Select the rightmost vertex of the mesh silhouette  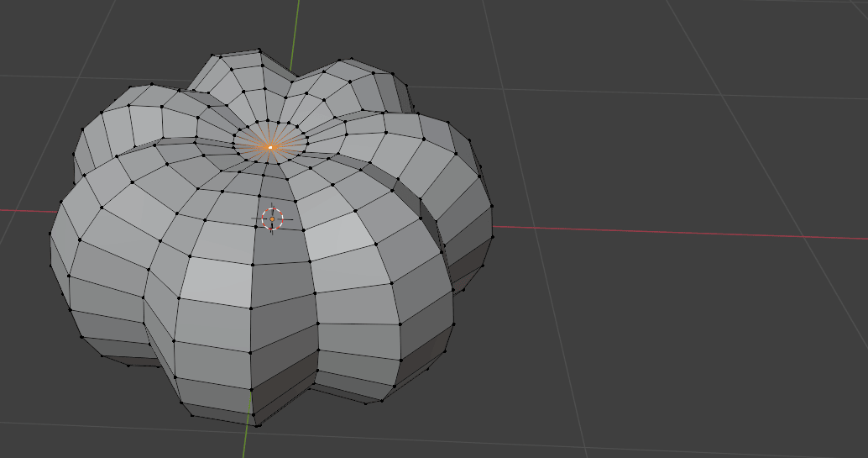coord(492,227)
